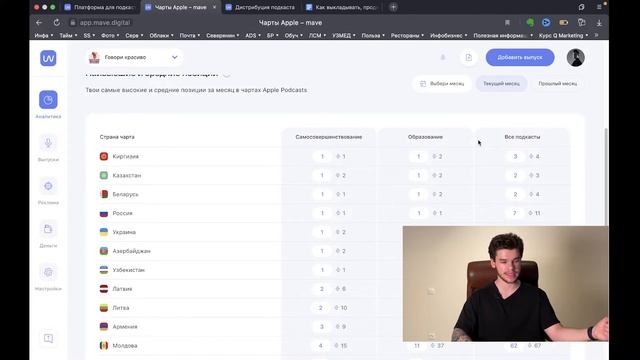Show hidden bookmarks with chevron
Image resolution: width=640 pixels, height=360 pixels.
597,36
